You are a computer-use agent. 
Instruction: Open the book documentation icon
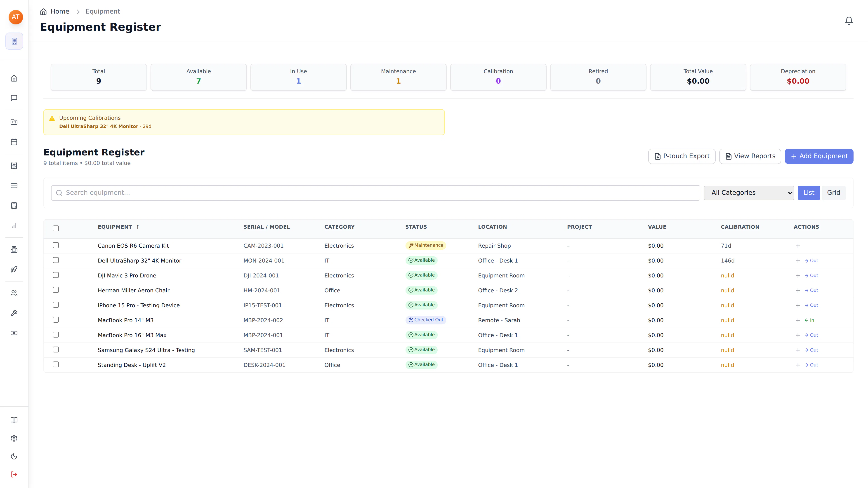click(x=14, y=420)
